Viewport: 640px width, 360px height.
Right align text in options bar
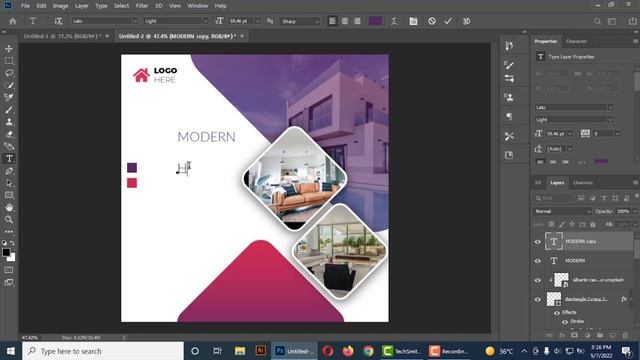point(357,21)
